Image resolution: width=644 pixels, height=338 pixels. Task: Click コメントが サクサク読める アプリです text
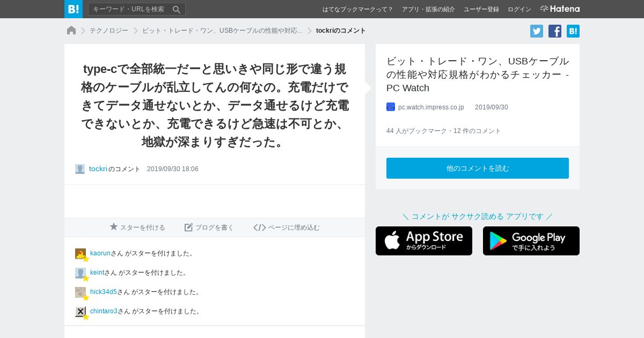478,216
